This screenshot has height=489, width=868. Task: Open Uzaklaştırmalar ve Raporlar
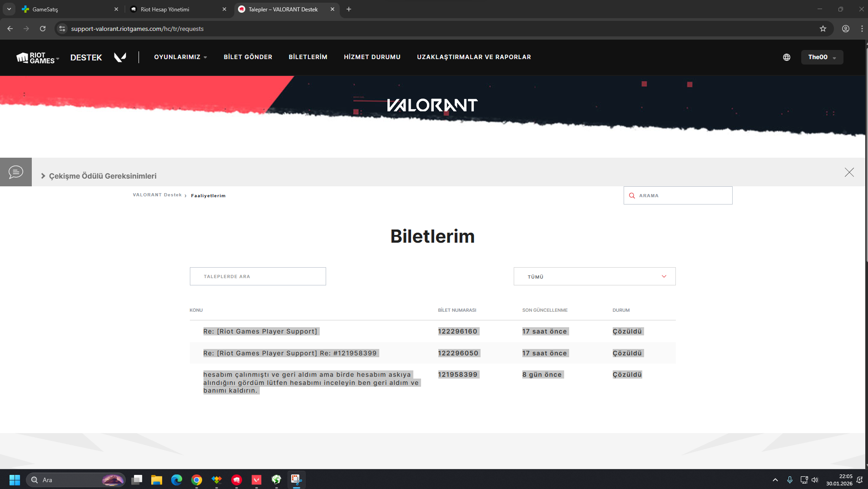pos(474,57)
